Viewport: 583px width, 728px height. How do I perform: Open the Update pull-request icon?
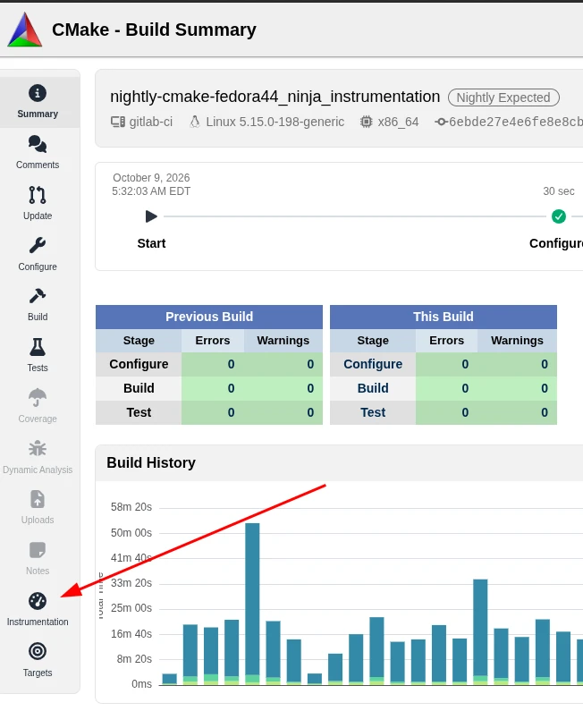[x=38, y=195]
